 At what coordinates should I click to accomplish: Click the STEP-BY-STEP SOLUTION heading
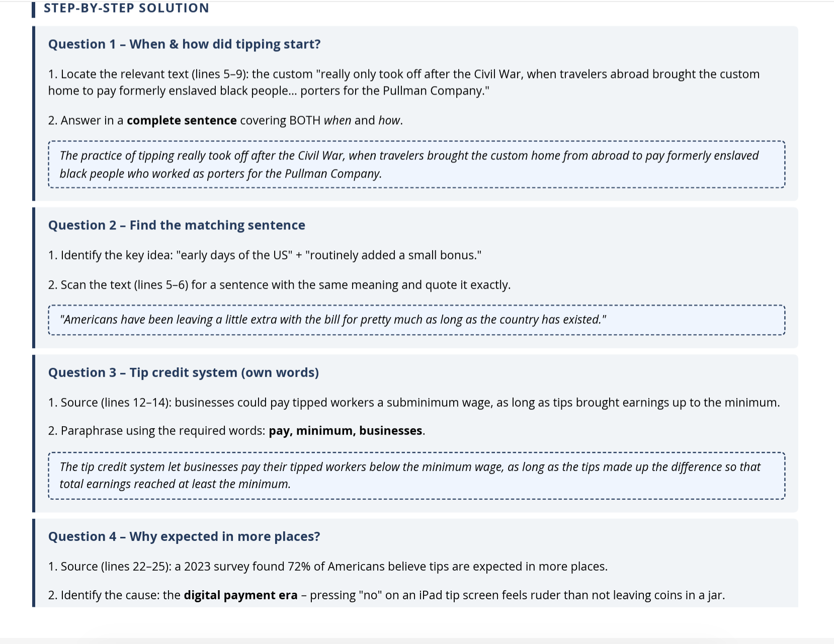pyautogui.click(x=126, y=8)
